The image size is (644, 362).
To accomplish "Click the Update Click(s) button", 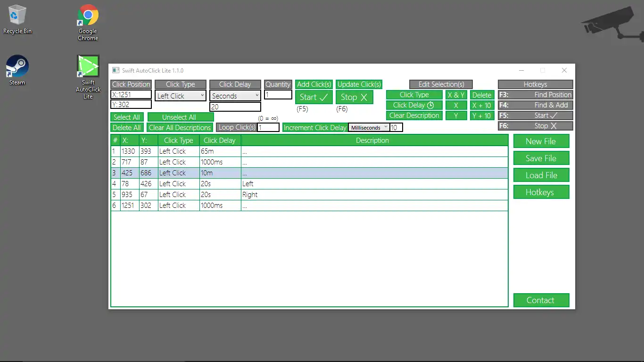I will [359, 84].
